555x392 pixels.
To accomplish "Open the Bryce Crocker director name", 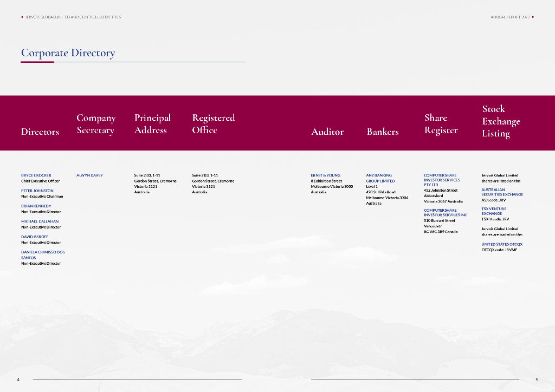I will pos(36,175).
